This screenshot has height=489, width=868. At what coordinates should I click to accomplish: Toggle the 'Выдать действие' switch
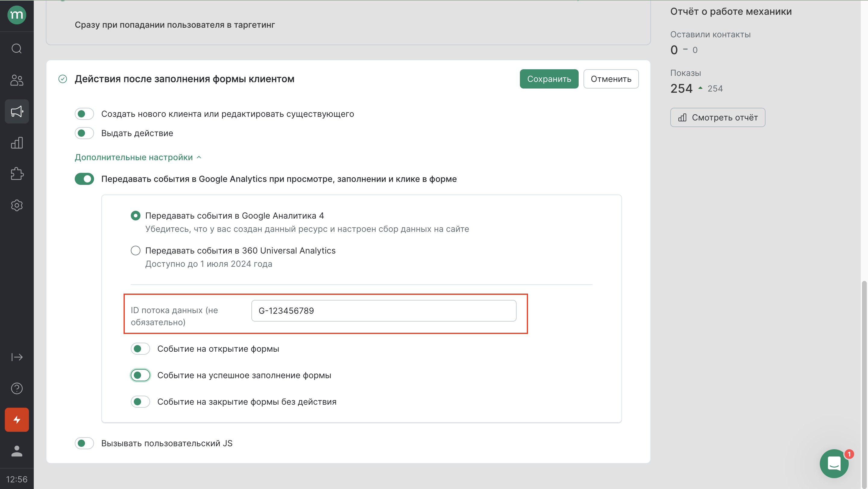pos(84,133)
